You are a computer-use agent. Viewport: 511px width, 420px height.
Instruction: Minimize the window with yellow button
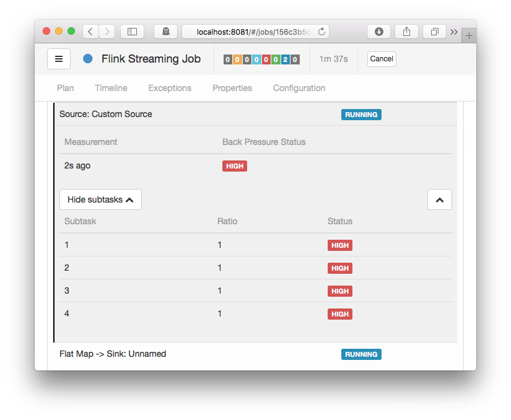[x=59, y=31]
